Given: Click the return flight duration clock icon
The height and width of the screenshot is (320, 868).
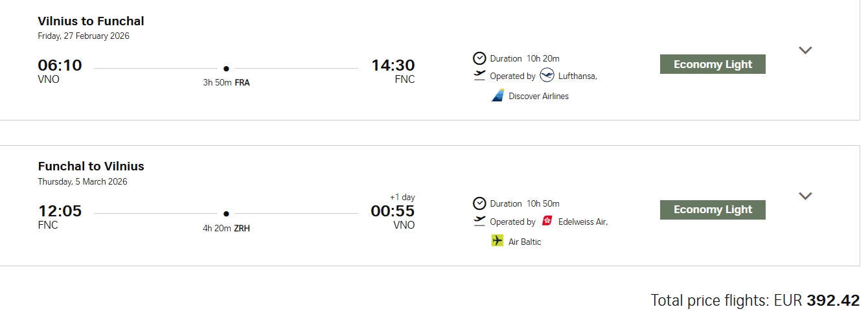Looking at the screenshot, I should click(479, 203).
